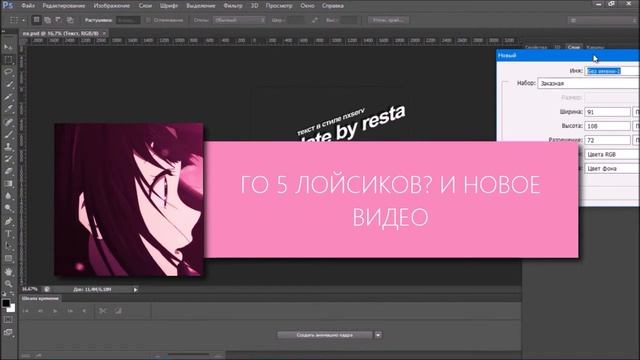This screenshot has height=360, width=640.
Task: Select the Dodge tool
Action: click(x=8, y=209)
